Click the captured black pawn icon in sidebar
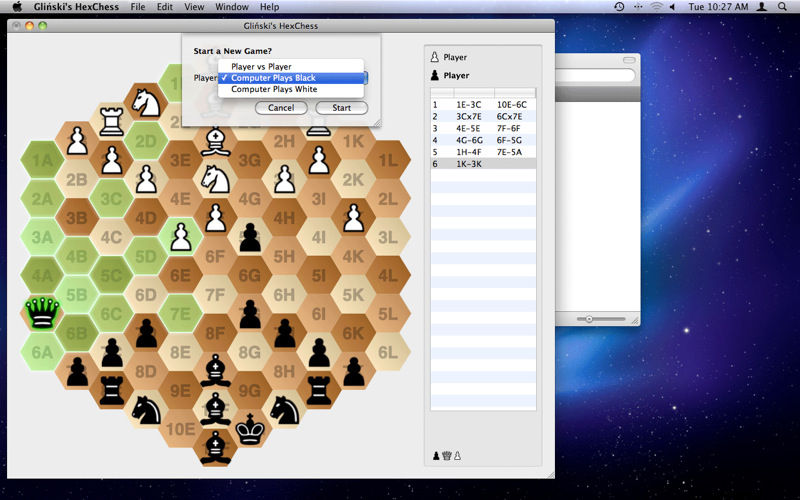Image resolution: width=800 pixels, height=500 pixels. pos(436,456)
